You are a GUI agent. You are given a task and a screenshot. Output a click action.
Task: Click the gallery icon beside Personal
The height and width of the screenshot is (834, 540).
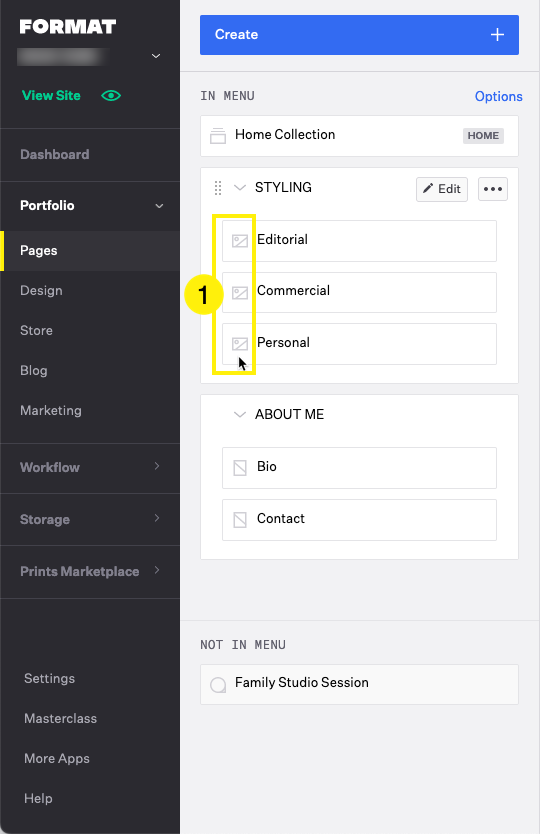pos(240,344)
